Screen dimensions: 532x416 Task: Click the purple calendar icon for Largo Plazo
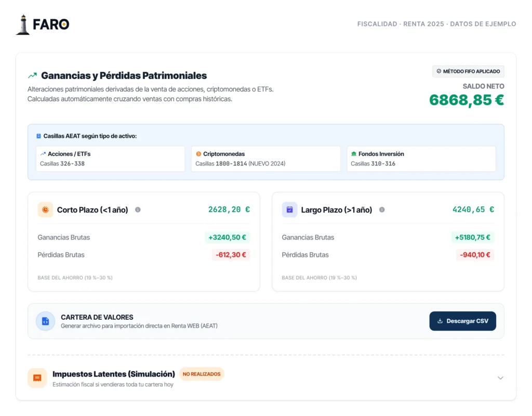(289, 210)
